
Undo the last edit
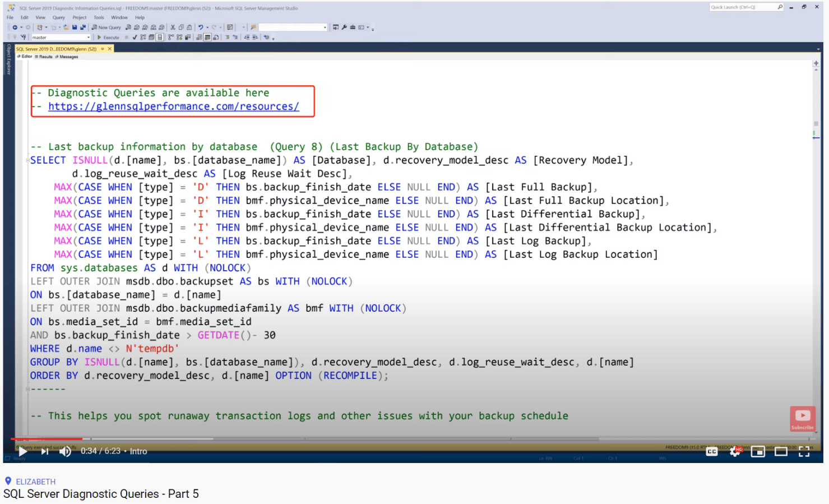point(200,27)
